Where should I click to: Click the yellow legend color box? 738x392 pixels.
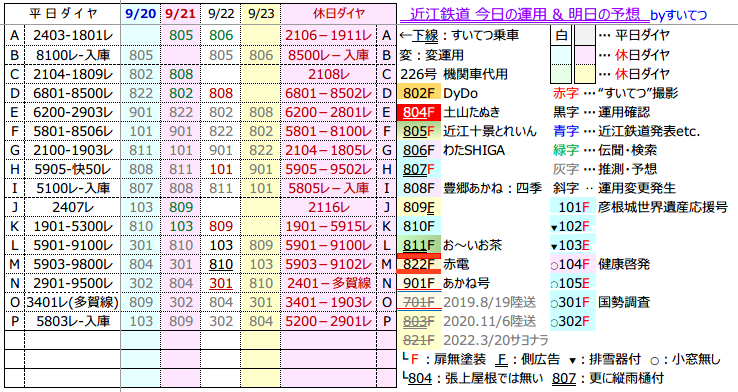(585, 74)
